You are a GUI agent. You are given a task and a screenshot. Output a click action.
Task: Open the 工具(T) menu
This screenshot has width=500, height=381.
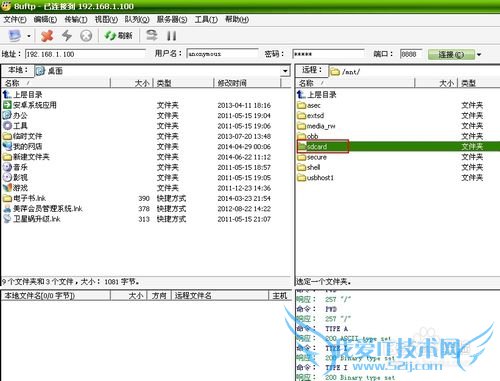(x=206, y=20)
